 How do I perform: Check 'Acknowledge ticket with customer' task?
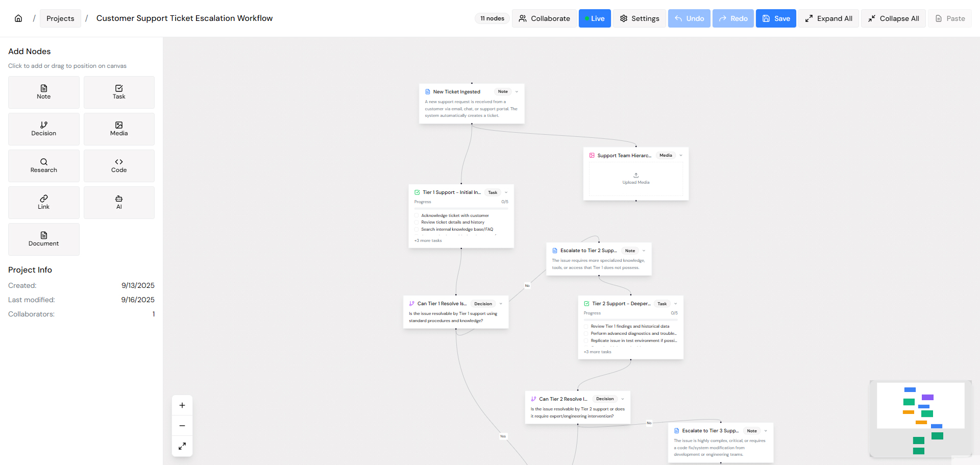click(416, 215)
